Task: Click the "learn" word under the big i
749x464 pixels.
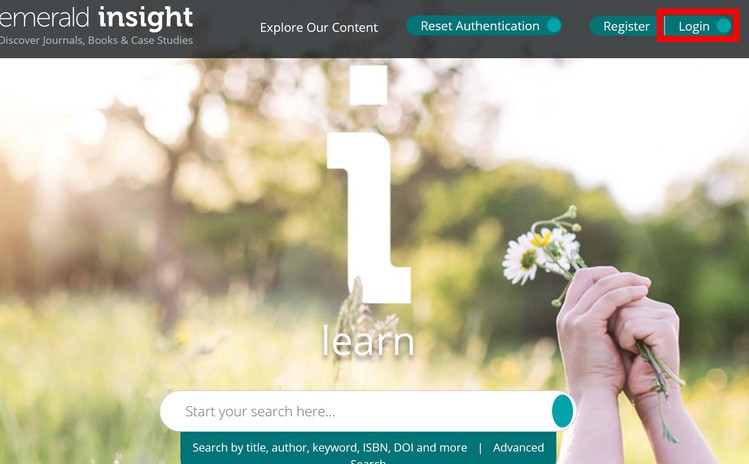Action: [368, 341]
